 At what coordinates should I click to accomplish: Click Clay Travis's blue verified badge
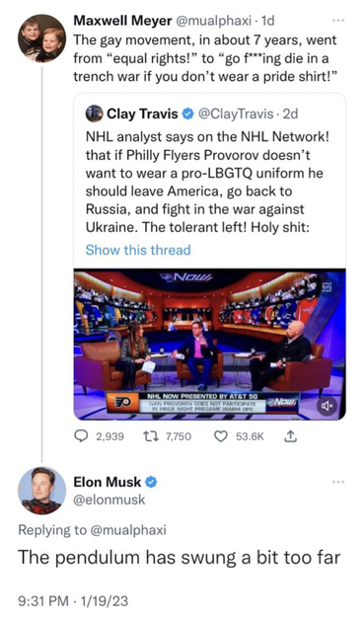(x=188, y=114)
